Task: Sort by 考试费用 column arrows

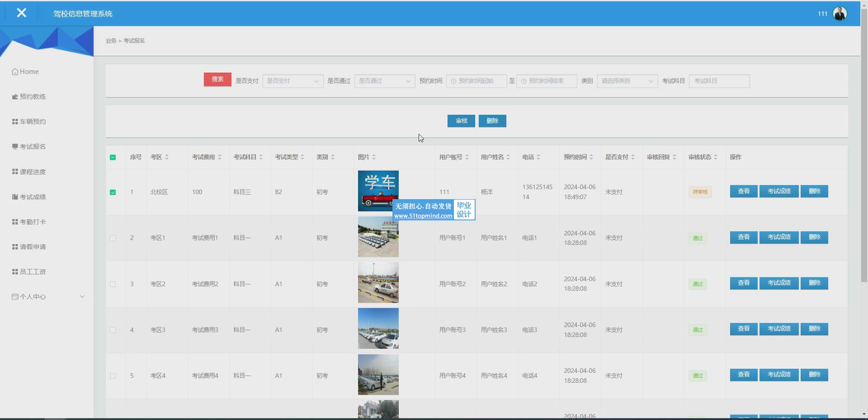Action: click(x=220, y=157)
